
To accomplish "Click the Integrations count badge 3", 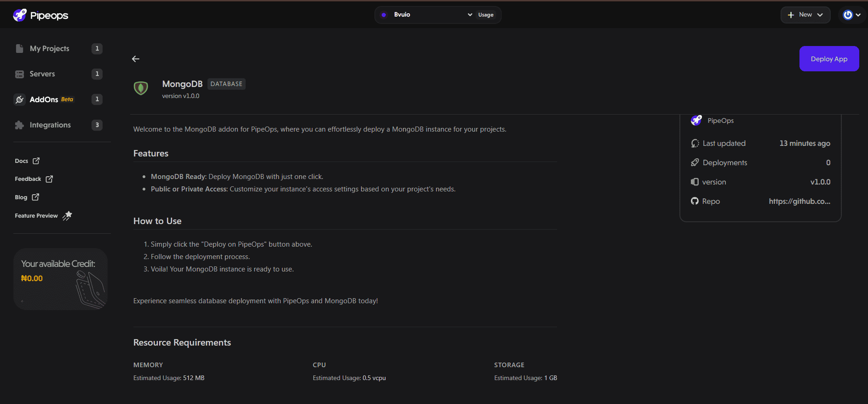I will tap(97, 125).
